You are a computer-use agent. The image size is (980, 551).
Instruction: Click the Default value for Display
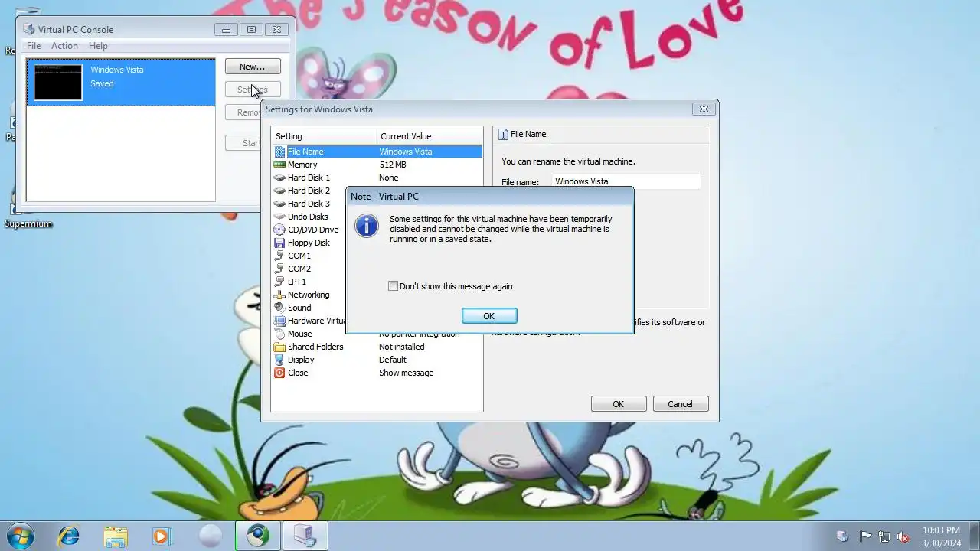393,360
